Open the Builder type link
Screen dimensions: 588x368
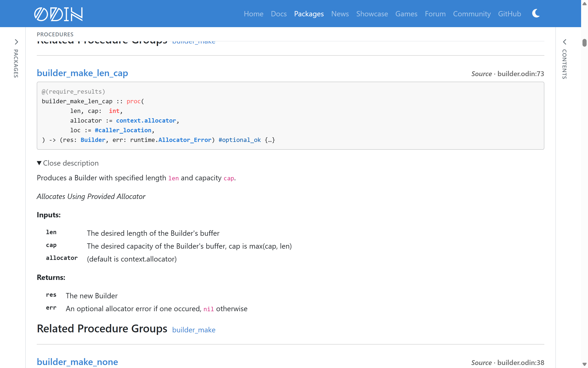click(93, 140)
